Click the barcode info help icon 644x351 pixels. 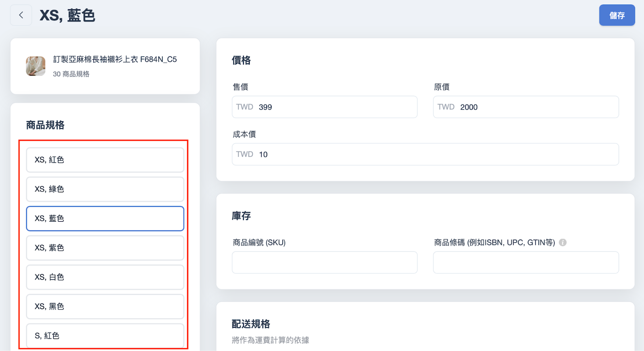pyautogui.click(x=563, y=242)
